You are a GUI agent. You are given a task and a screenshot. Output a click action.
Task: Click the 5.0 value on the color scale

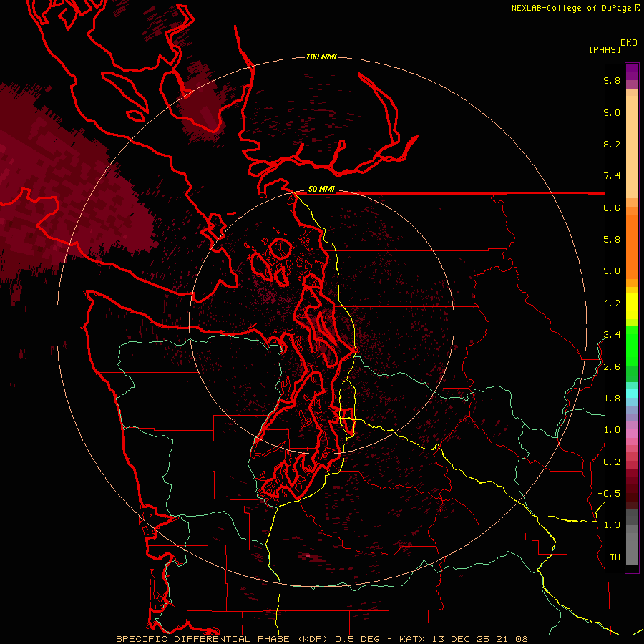coord(612,271)
